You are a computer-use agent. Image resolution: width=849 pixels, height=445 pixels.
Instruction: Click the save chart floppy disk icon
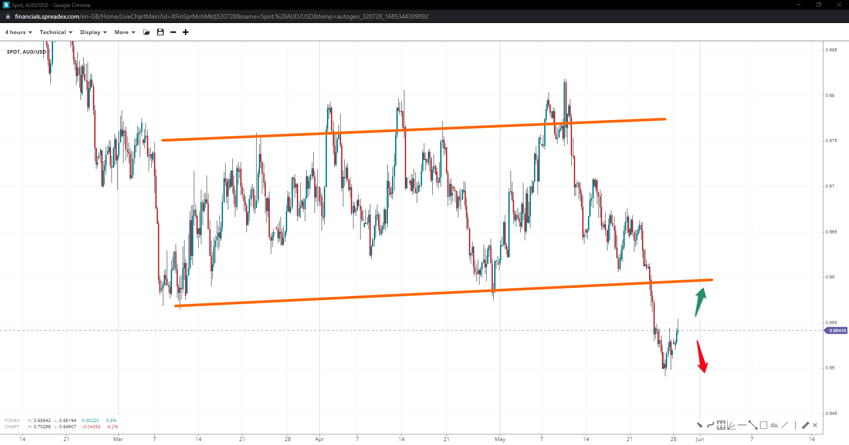pos(160,32)
